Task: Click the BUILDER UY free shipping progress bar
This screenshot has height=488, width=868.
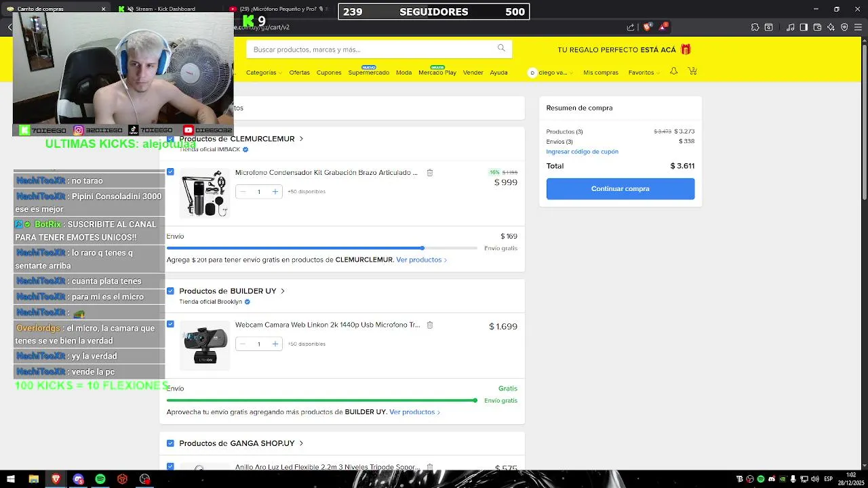Action: click(322, 401)
